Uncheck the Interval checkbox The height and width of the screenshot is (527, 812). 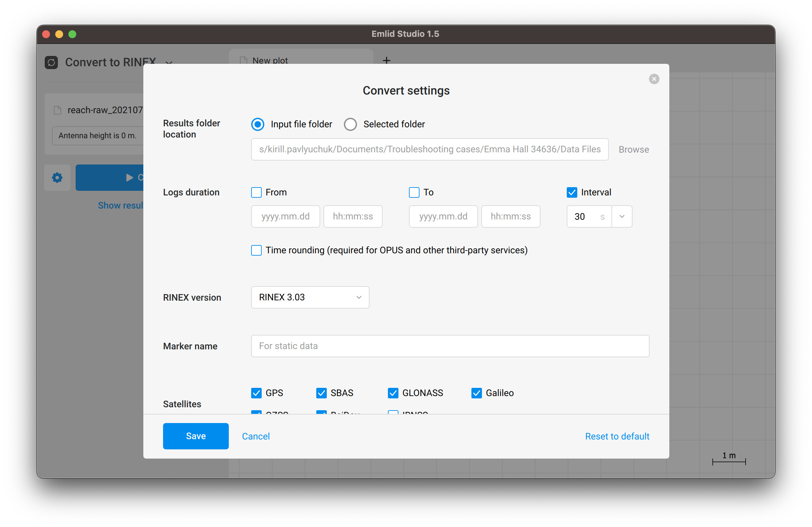(x=572, y=192)
